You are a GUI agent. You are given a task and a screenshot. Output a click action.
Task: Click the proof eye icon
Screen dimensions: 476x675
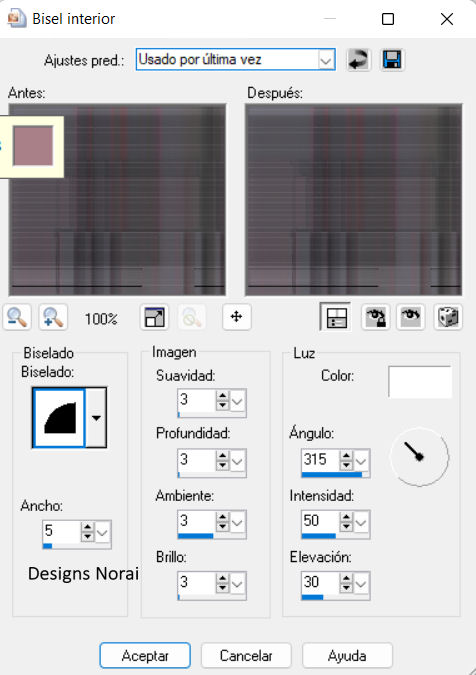tap(411, 318)
